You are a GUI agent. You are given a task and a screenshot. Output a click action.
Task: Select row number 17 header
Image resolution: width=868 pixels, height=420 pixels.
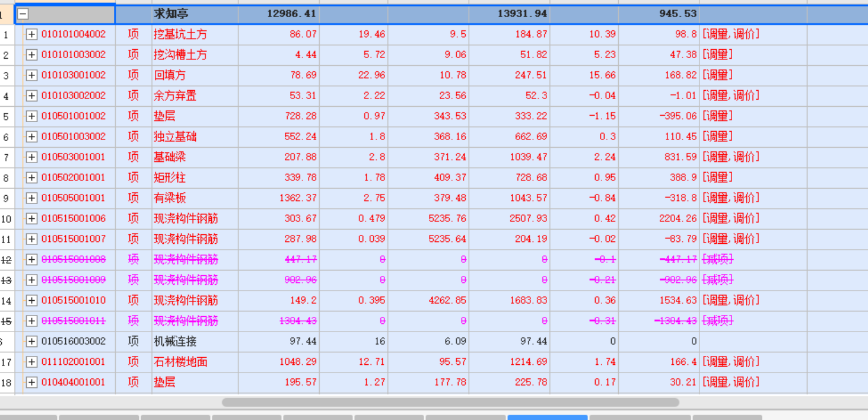(x=6, y=362)
